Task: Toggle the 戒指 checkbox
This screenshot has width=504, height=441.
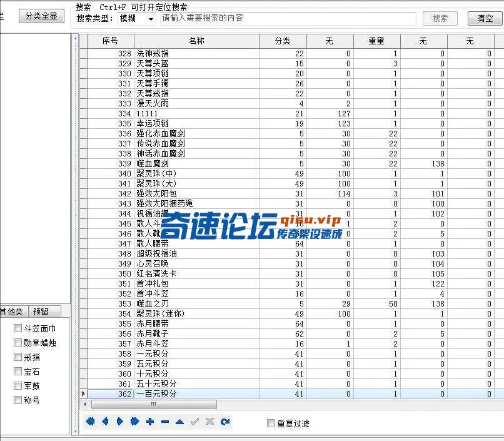Action: 18,357
